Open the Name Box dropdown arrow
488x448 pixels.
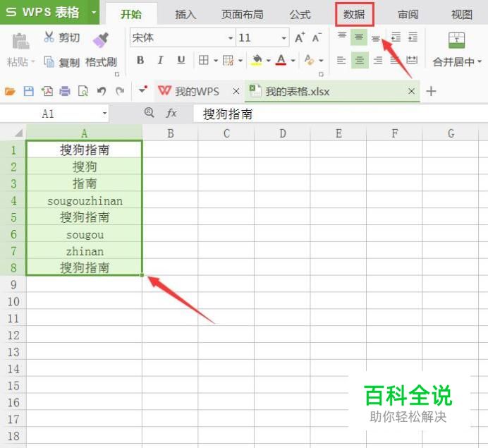pyautogui.click(x=105, y=114)
